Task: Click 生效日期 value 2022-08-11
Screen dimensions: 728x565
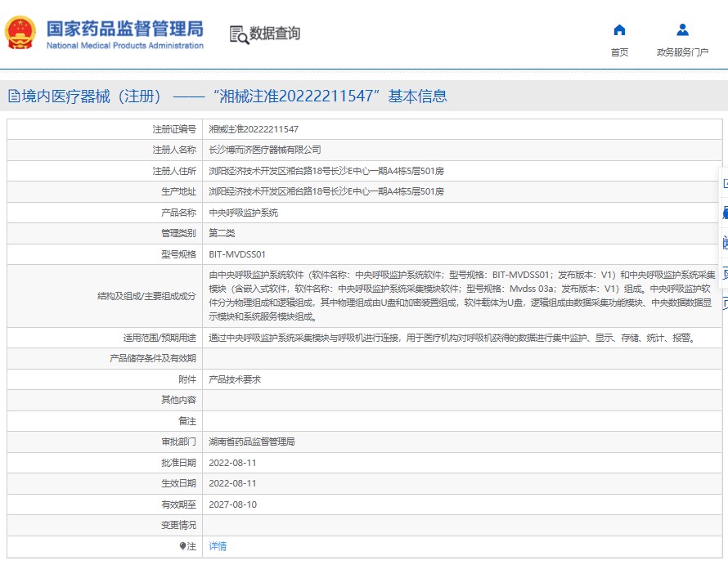Action: [232, 483]
